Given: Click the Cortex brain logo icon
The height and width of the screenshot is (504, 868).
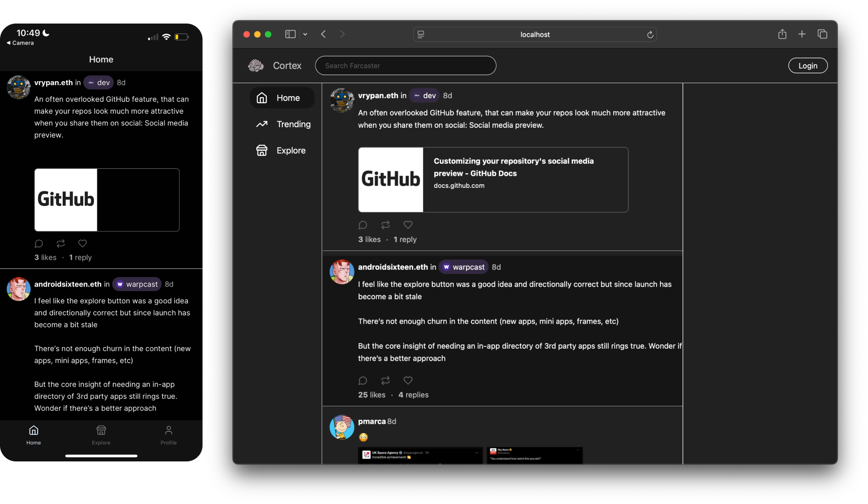Looking at the screenshot, I should point(256,66).
